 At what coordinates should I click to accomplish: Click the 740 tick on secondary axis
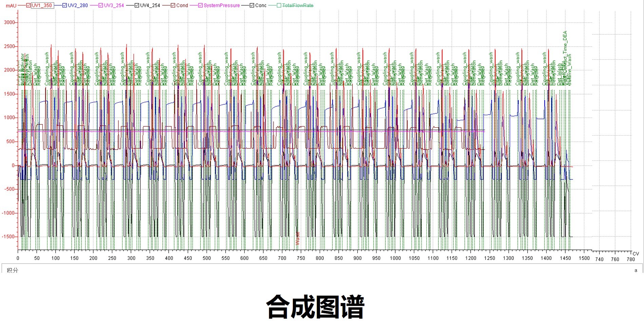(x=600, y=259)
